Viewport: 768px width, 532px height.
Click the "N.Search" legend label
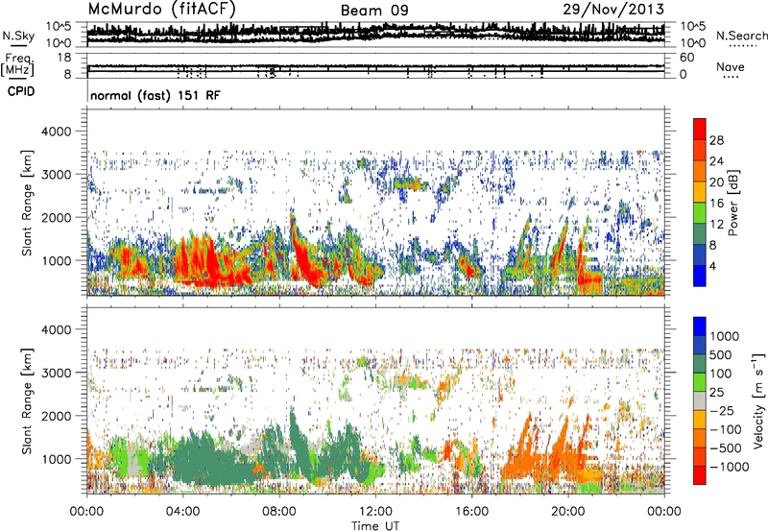click(742, 36)
